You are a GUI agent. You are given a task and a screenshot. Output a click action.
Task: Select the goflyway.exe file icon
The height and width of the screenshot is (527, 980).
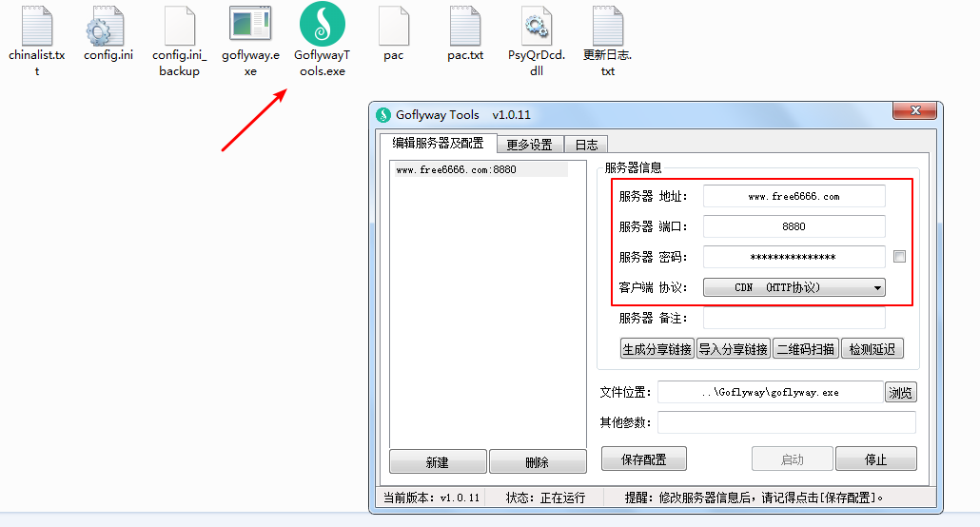tap(250, 24)
